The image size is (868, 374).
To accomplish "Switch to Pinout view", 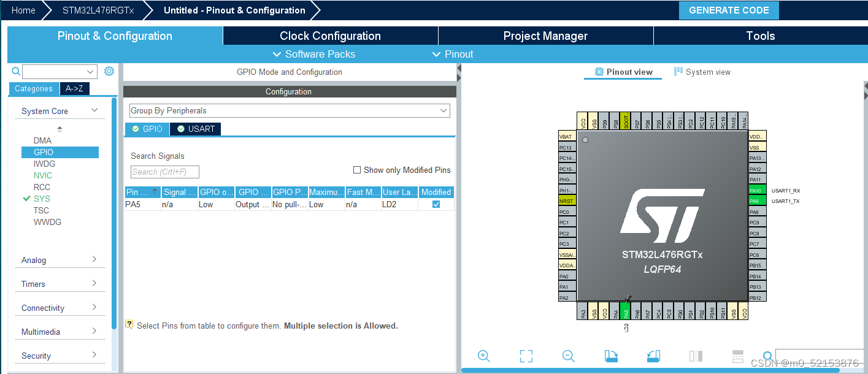I will point(623,72).
